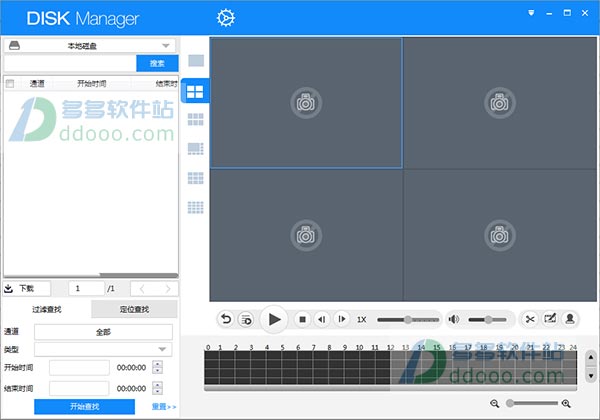
Task: Select the six-window grid layout
Action: (x=196, y=120)
